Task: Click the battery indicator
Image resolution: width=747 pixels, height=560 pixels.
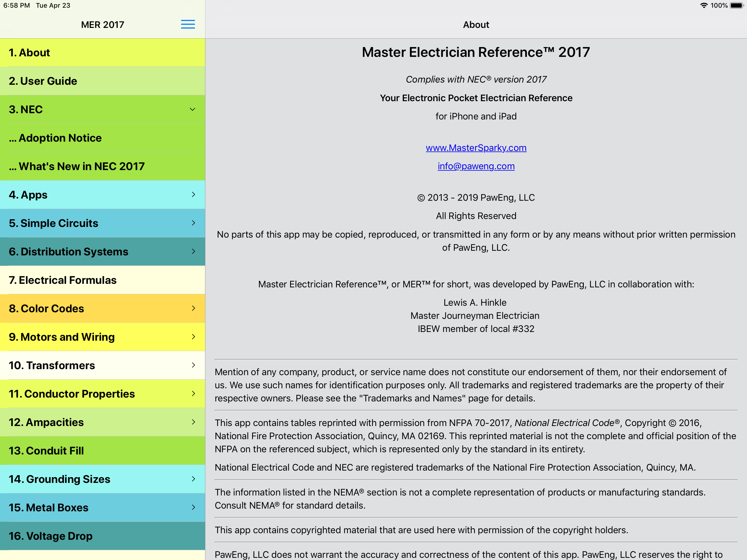Action: click(735, 5)
